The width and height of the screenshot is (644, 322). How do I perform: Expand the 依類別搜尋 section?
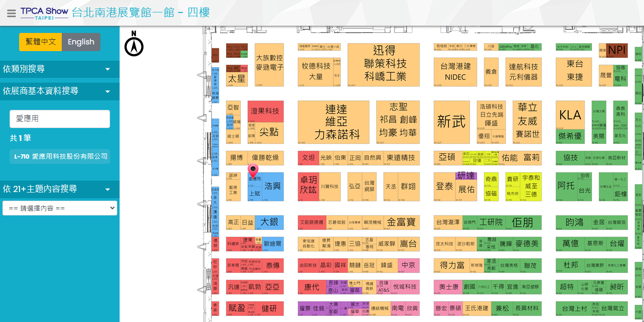pos(60,69)
